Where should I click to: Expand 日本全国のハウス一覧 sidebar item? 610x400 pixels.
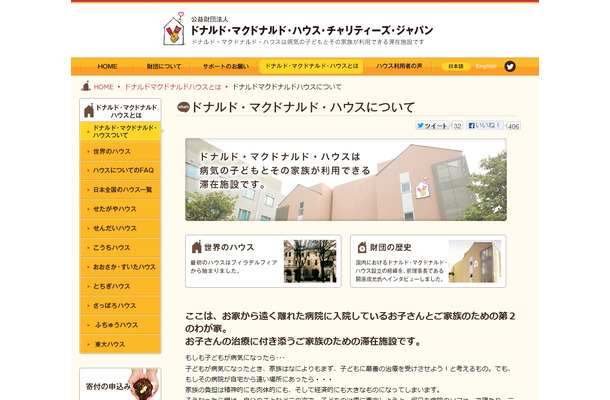(x=120, y=189)
